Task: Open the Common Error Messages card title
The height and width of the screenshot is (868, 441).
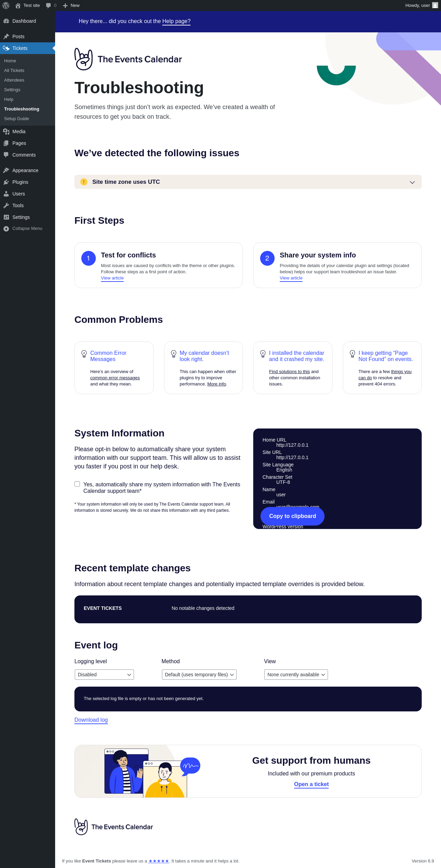Action: coord(108,356)
